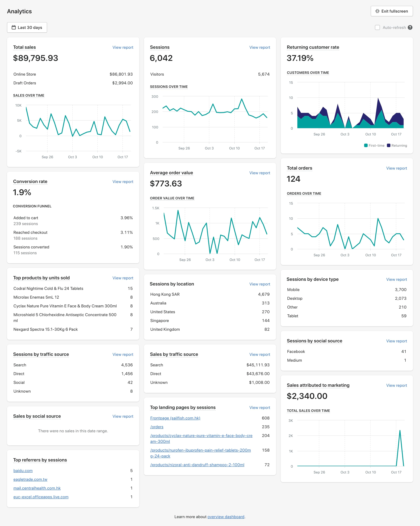Click the /orders landing page link
420x526 pixels.
coord(157,427)
